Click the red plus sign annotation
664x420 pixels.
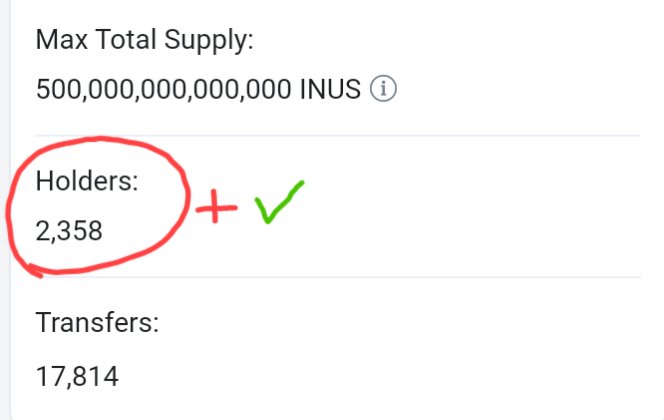(x=216, y=206)
